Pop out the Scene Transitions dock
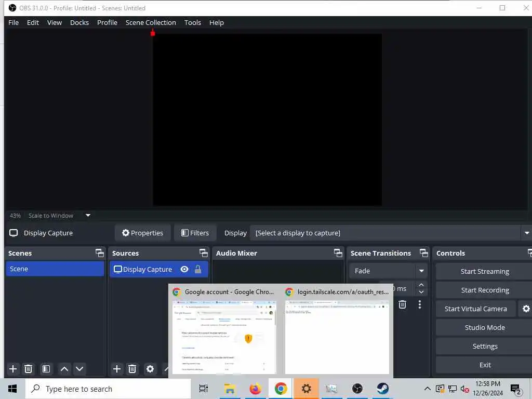 pos(424,253)
